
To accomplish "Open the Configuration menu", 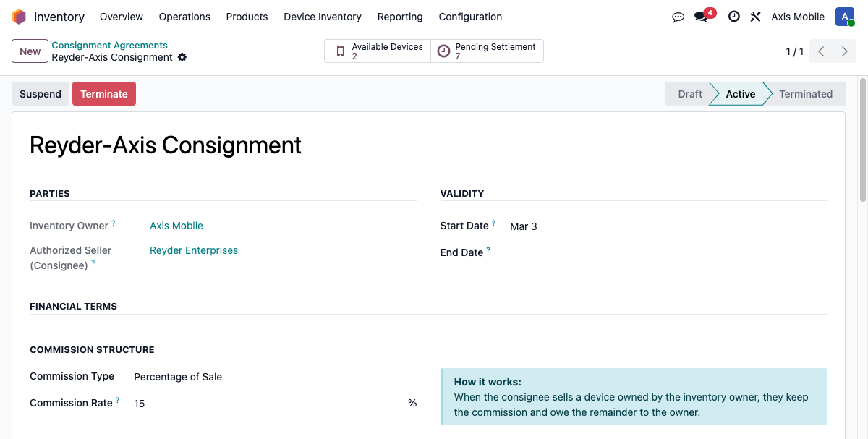I will [469, 17].
